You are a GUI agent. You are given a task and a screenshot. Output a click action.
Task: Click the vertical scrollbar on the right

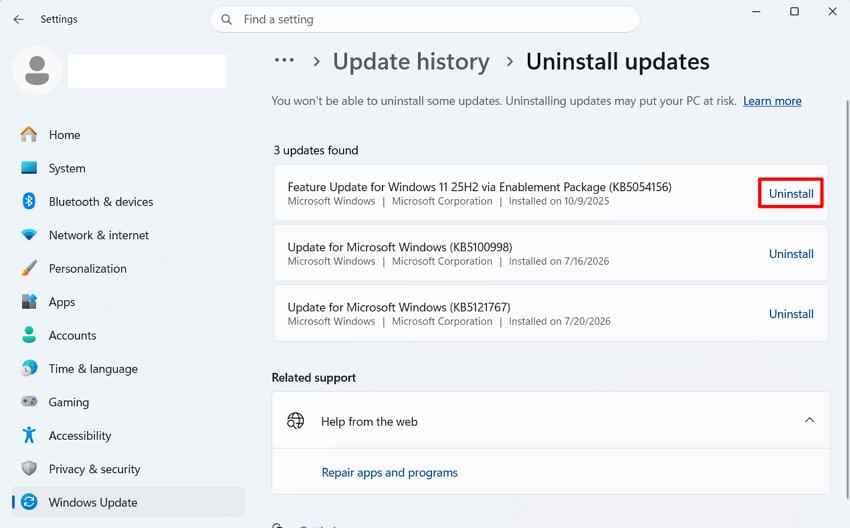click(x=847, y=298)
